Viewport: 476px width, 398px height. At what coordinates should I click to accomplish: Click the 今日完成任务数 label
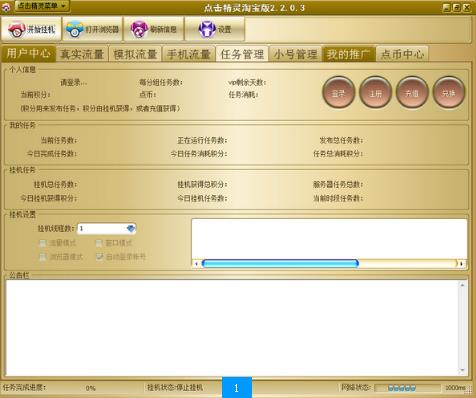(x=52, y=154)
